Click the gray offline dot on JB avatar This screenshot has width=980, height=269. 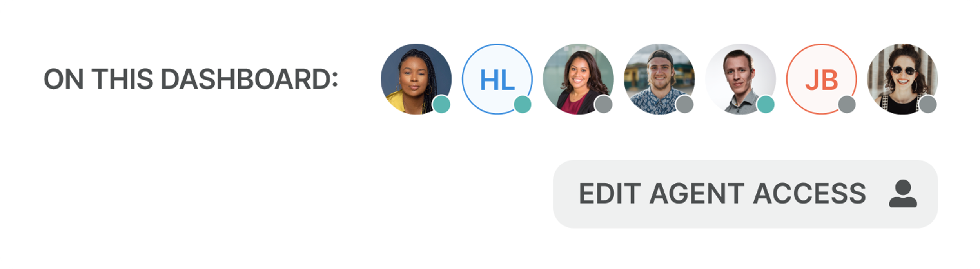point(847,104)
